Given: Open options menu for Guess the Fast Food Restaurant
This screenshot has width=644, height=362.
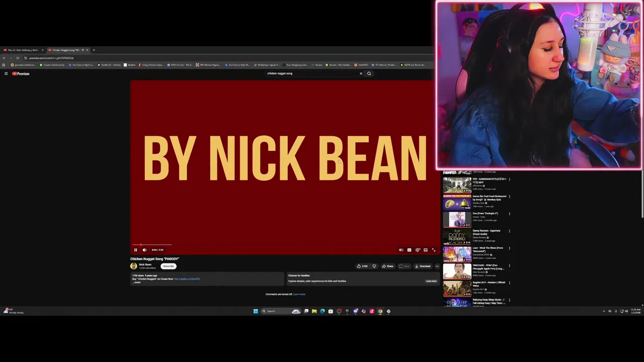Looking at the screenshot, I should tap(509, 197).
